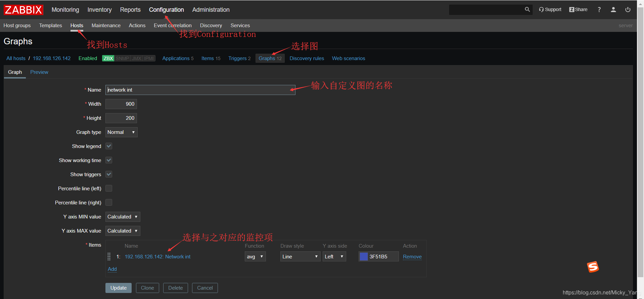The image size is (644, 299).
Task: Open the Y axis MAX value dropdown
Action: (123, 231)
